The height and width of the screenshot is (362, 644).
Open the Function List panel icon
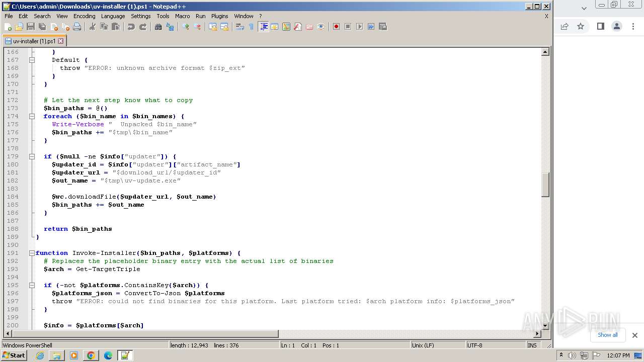click(x=298, y=27)
